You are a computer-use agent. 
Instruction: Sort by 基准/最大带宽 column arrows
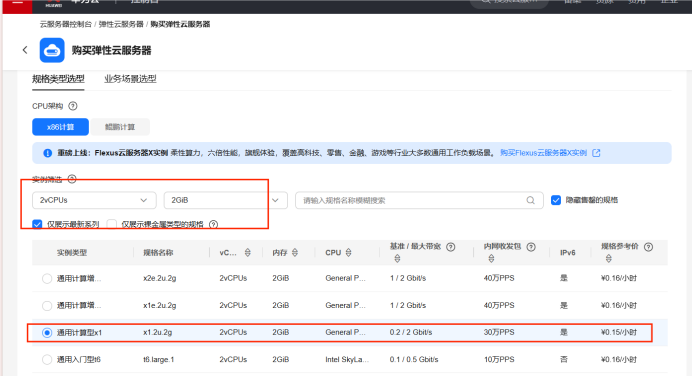point(397,259)
